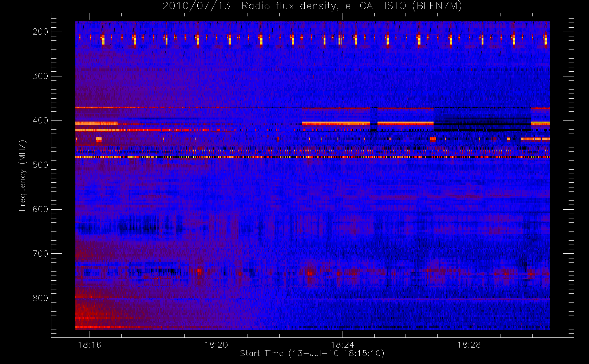Click the 300 frequency tick label
This screenshot has height=364, width=589.
click(40, 76)
